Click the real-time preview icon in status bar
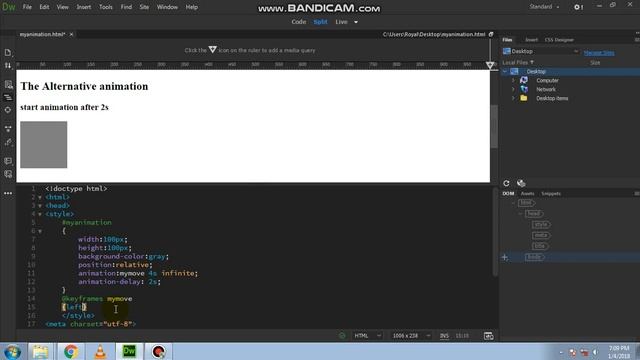 [489, 336]
